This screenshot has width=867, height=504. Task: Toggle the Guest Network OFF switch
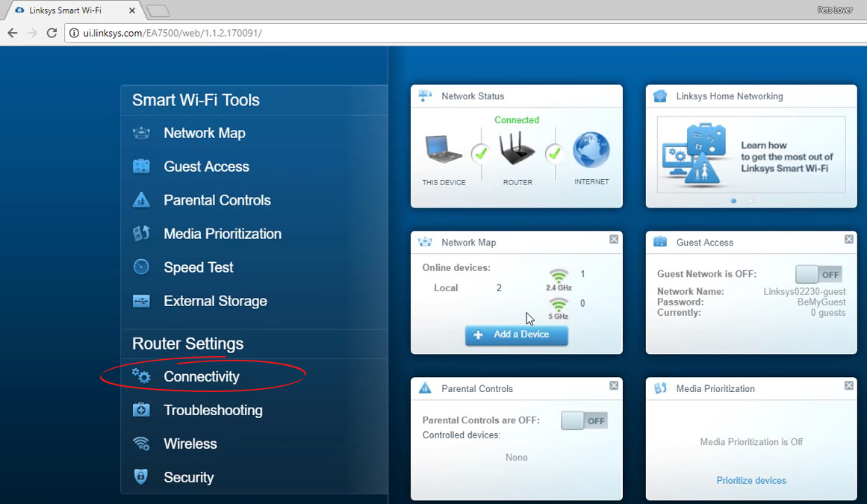pyautogui.click(x=818, y=274)
